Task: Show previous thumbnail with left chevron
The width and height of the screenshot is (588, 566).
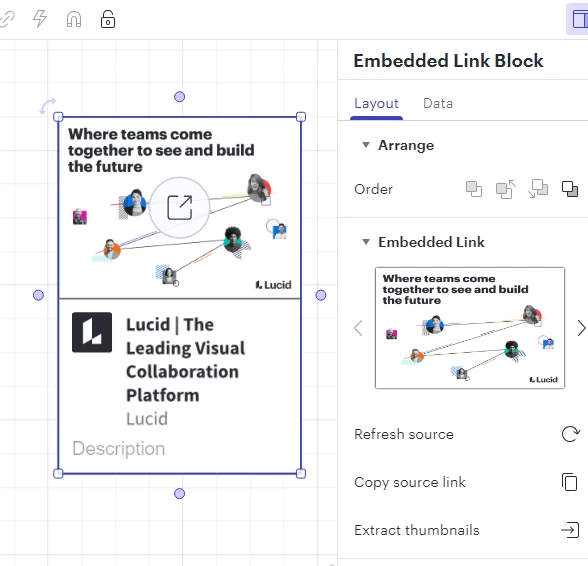Action: click(358, 328)
